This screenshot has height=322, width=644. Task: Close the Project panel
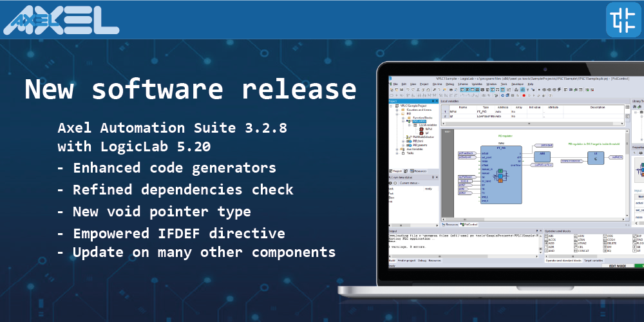click(x=437, y=101)
